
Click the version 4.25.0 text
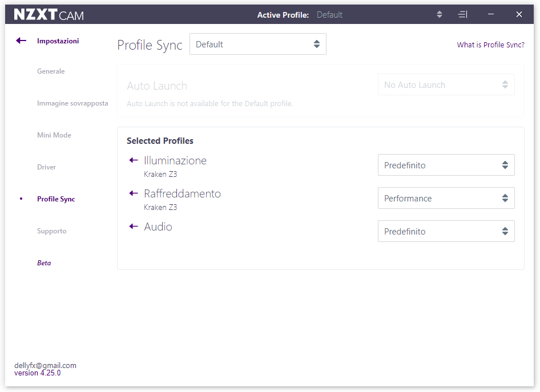point(38,373)
